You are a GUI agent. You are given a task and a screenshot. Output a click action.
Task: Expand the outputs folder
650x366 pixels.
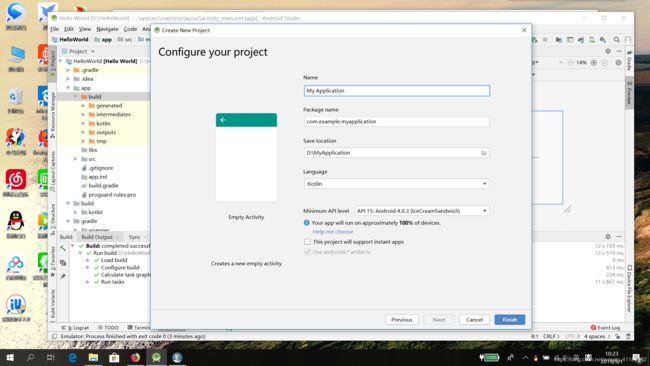pos(83,132)
